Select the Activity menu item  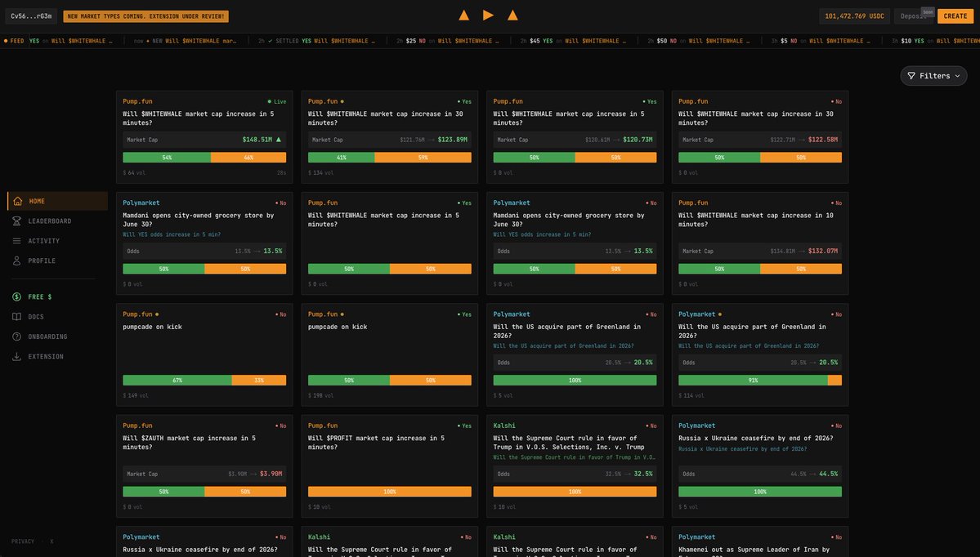(x=44, y=241)
